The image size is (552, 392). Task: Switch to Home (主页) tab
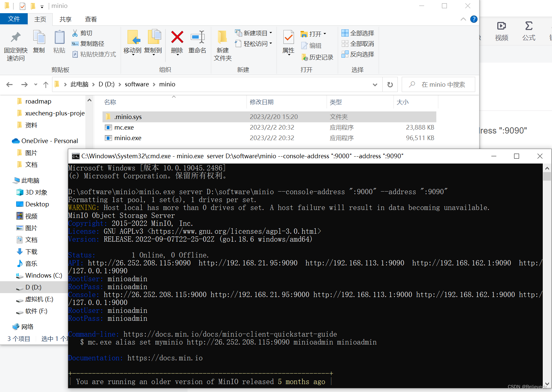(40, 19)
